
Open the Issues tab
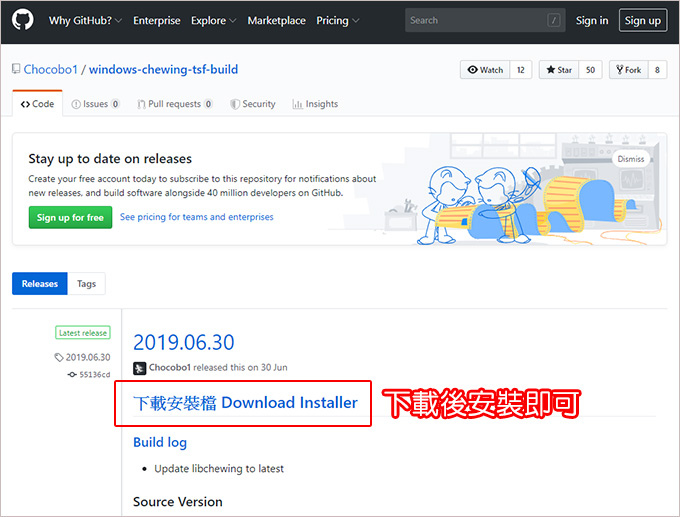tap(95, 104)
